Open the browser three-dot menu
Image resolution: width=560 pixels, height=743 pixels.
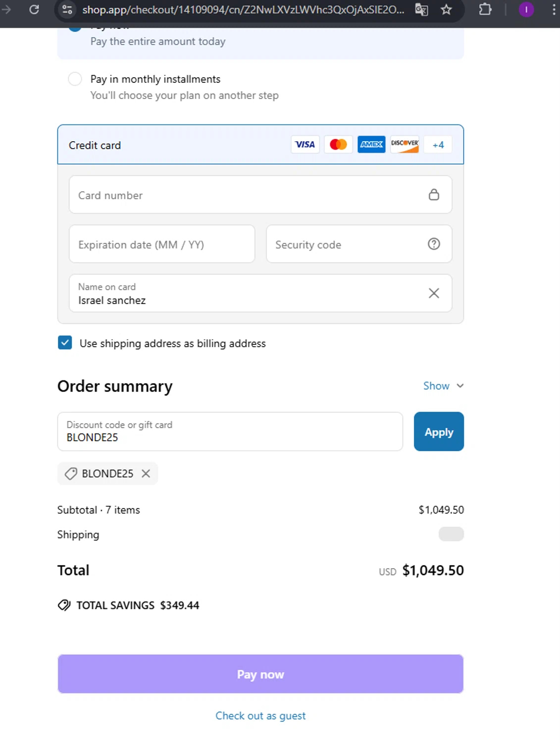tap(554, 9)
